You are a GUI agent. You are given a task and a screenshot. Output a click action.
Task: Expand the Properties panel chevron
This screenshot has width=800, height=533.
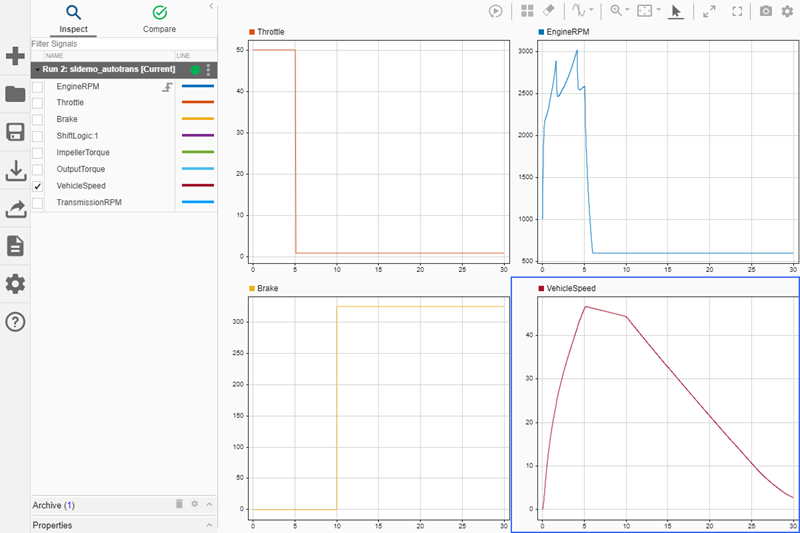pyautogui.click(x=209, y=525)
